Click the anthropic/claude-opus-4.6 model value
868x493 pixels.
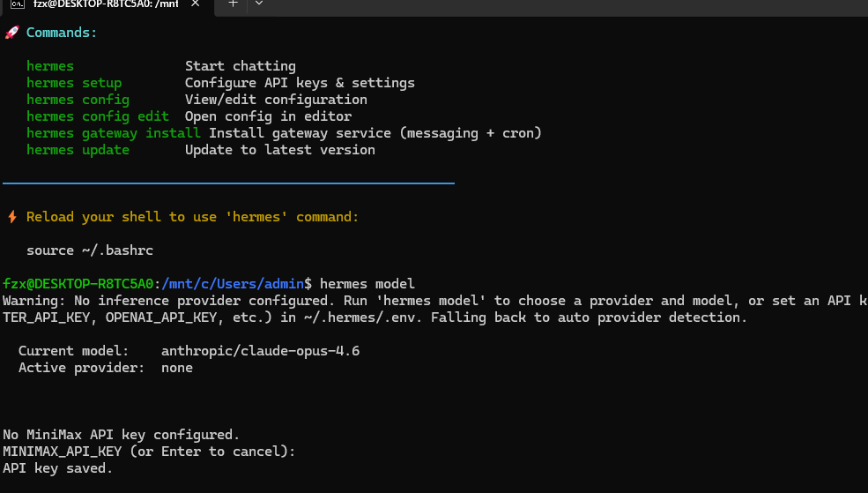pyautogui.click(x=260, y=351)
